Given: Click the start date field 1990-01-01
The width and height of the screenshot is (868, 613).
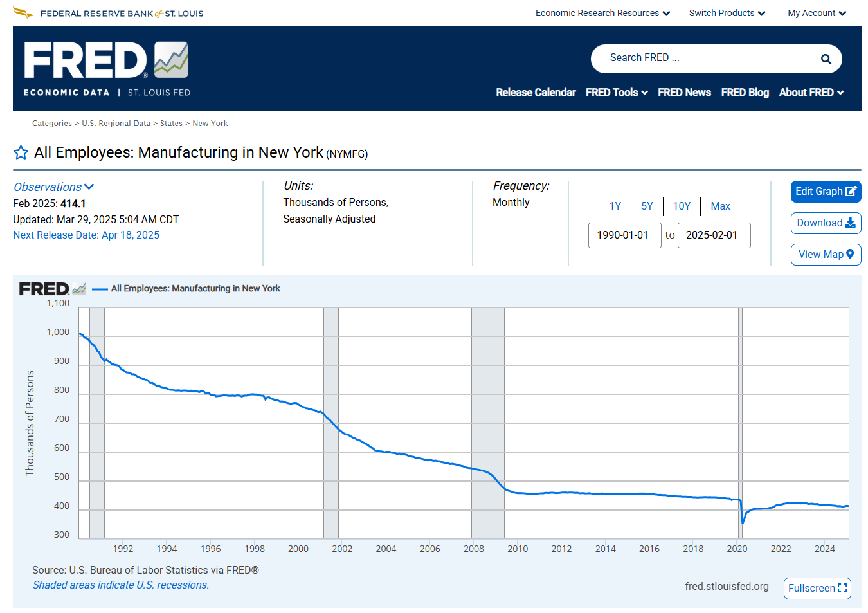Looking at the screenshot, I should (x=624, y=235).
